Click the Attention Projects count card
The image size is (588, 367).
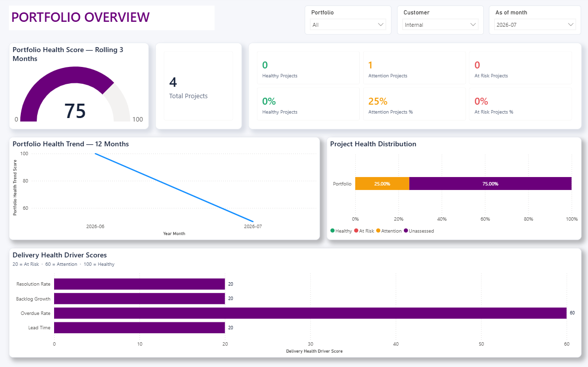[x=414, y=68]
